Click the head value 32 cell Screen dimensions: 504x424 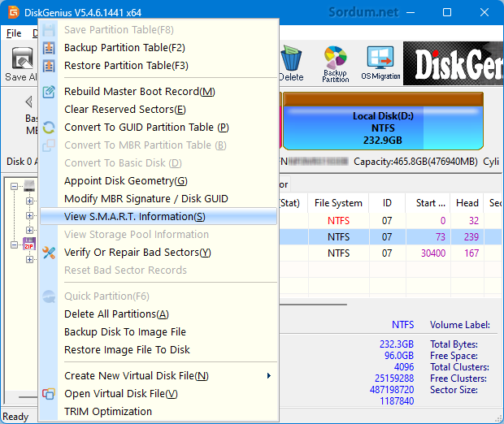click(467, 221)
